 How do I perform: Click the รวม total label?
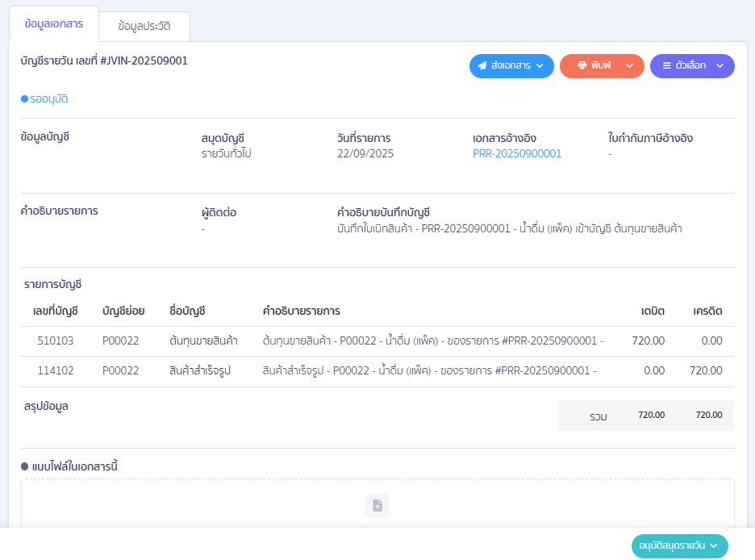pyautogui.click(x=598, y=416)
